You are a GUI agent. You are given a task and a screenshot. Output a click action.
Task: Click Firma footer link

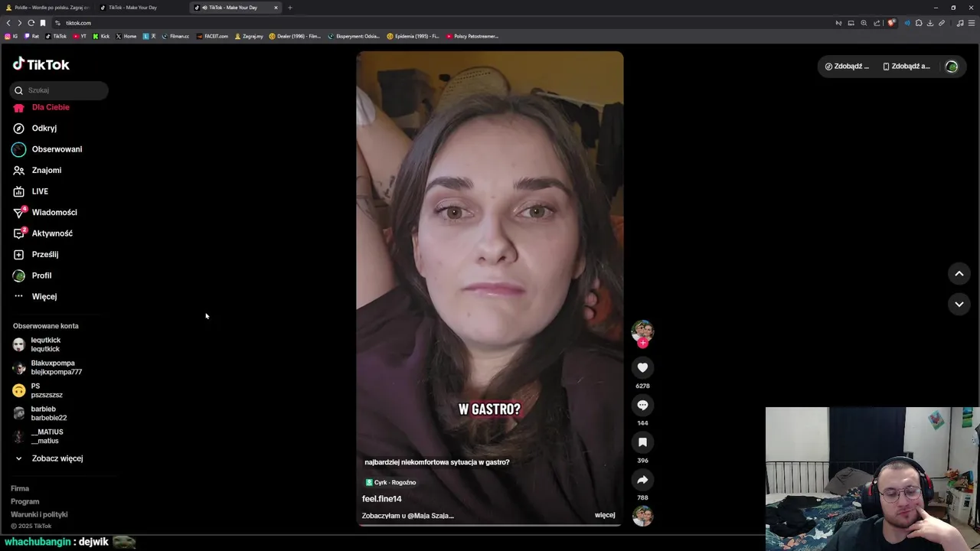point(20,488)
